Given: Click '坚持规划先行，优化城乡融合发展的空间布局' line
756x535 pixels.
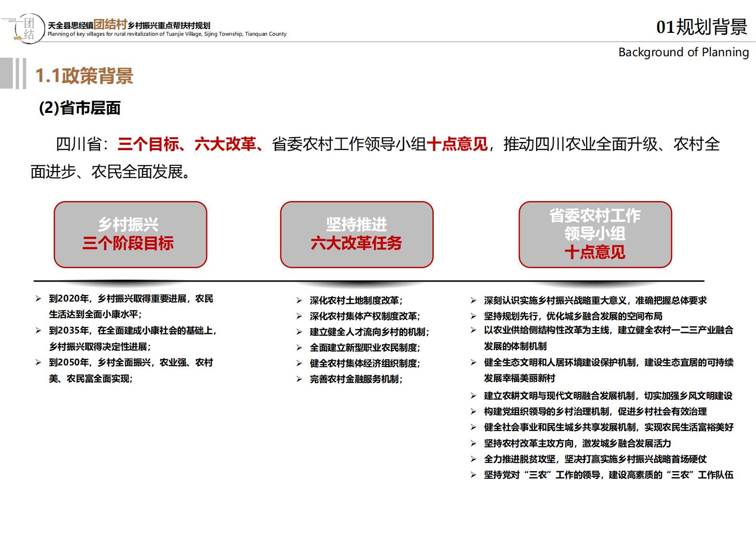Looking at the screenshot, I should 573,316.
